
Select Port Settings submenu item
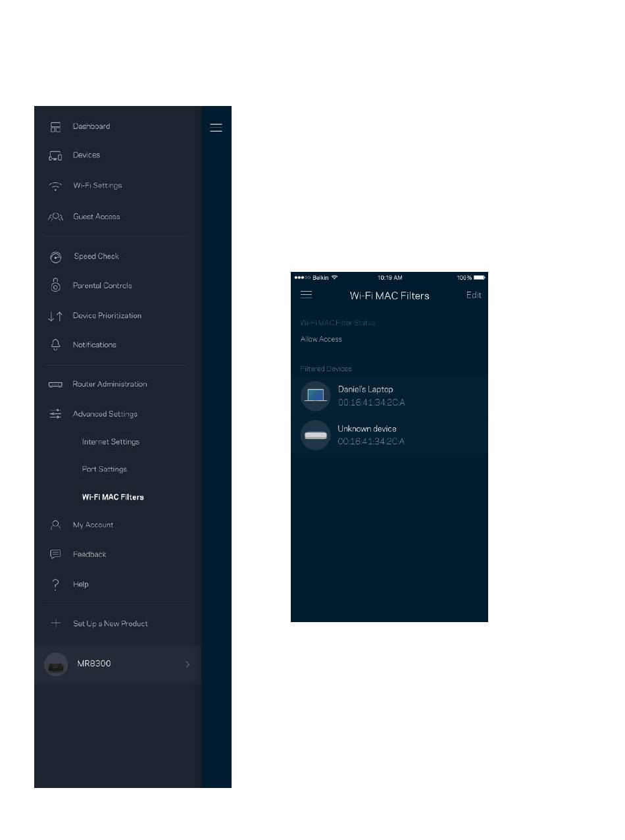point(104,469)
